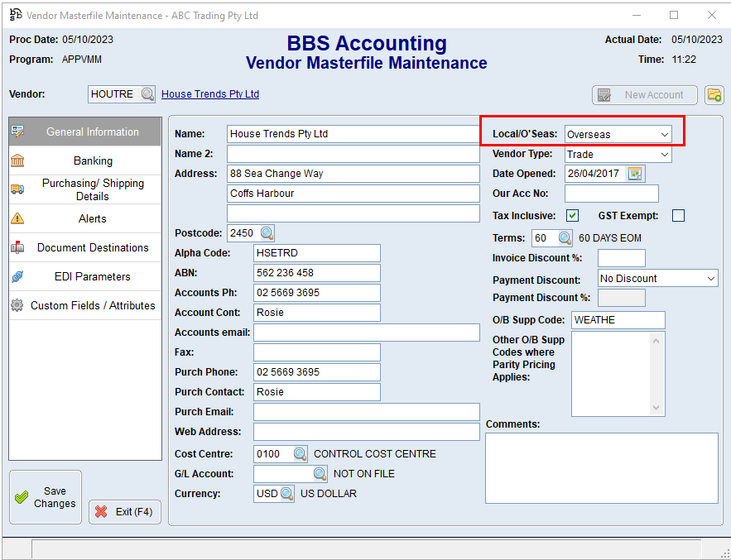Image resolution: width=731 pixels, height=560 pixels.
Task: Click into the Accounts email field
Action: tap(366, 333)
